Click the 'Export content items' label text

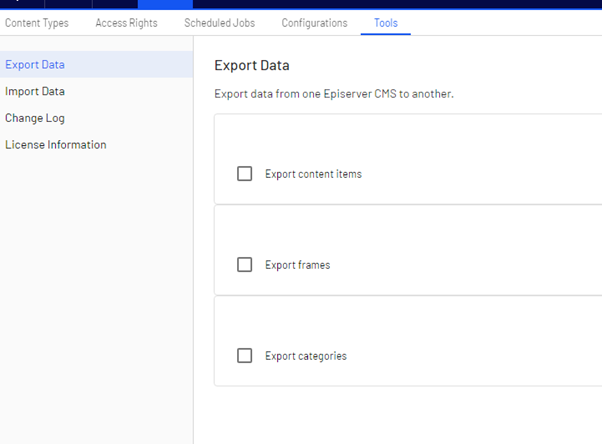(x=313, y=174)
